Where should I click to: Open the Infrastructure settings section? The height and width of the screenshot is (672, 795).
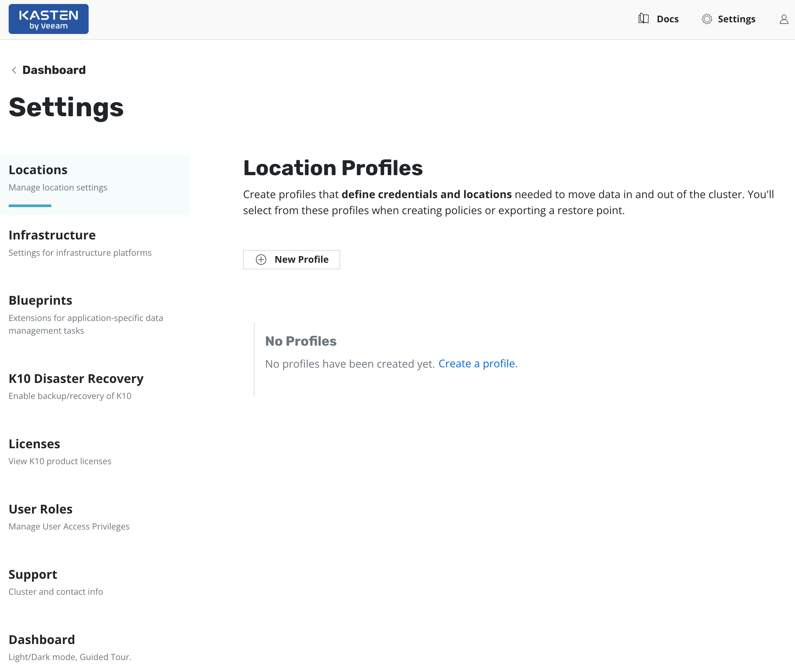pos(52,235)
